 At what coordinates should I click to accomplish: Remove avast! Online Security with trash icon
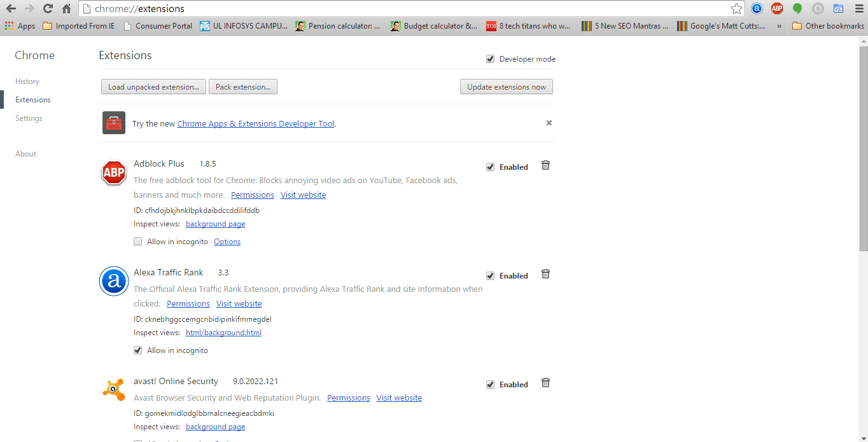click(545, 383)
